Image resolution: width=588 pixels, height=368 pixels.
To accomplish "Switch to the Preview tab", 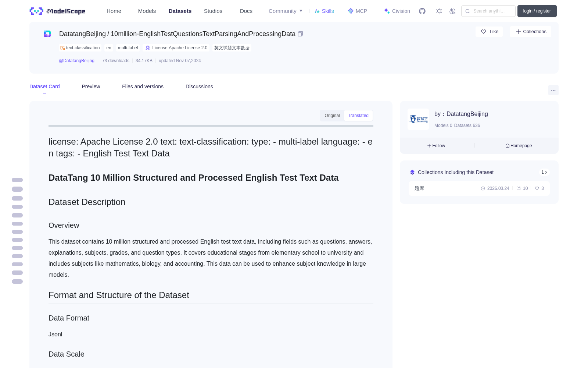I will pos(91,86).
